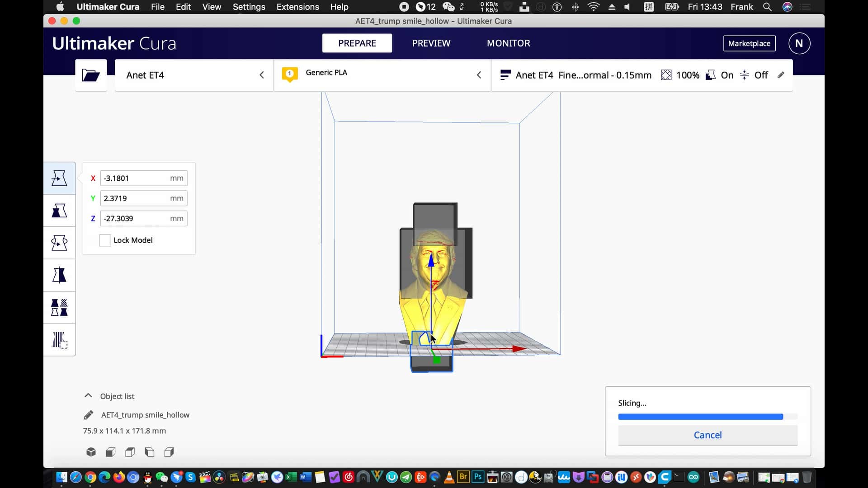The width and height of the screenshot is (868, 488).
Task: Expand the Anet ET4 printer selector
Action: click(194, 75)
